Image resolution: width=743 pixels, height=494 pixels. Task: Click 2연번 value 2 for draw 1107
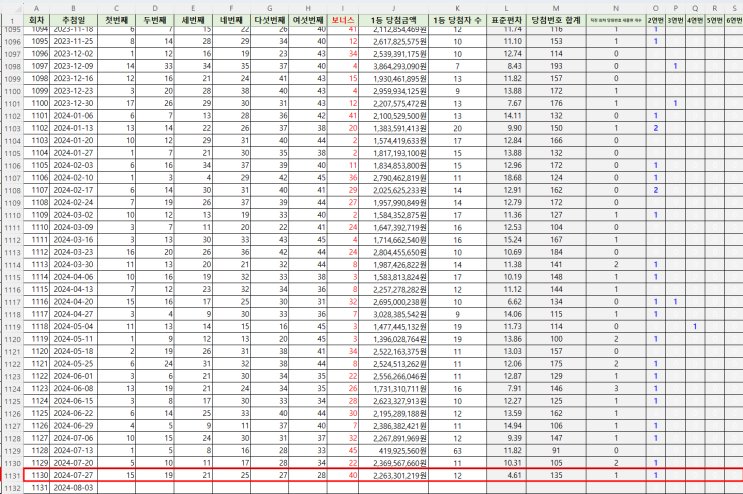point(656,190)
